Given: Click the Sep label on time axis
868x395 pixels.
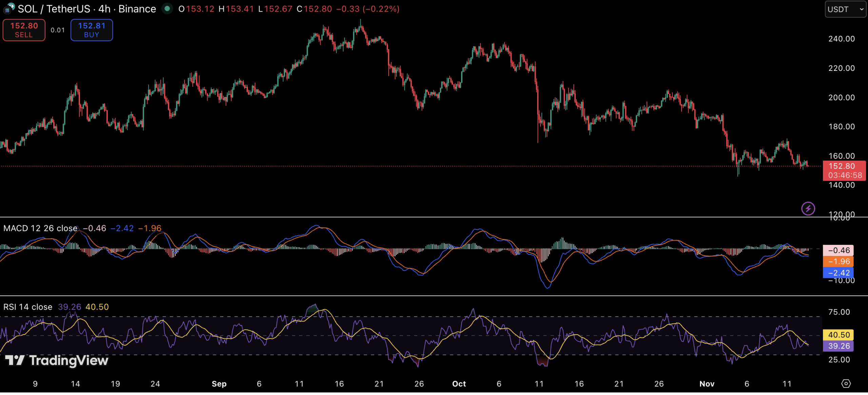Looking at the screenshot, I should coord(219,384).
